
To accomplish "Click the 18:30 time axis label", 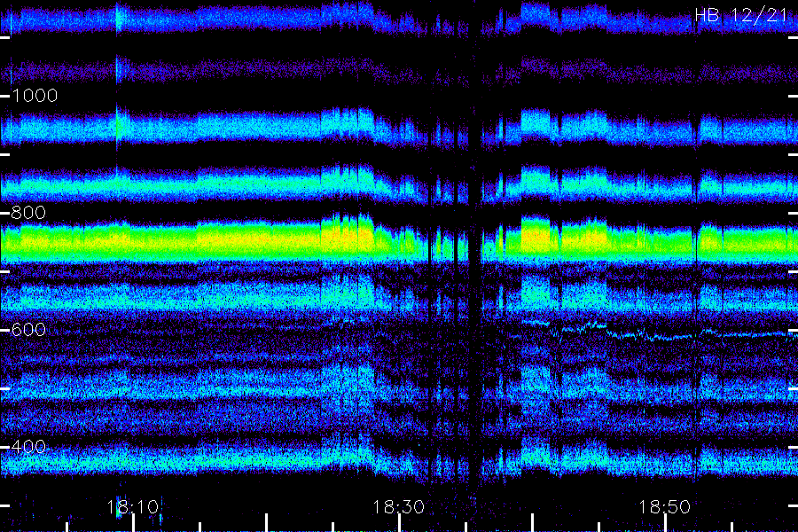I will tap(398, 506).
